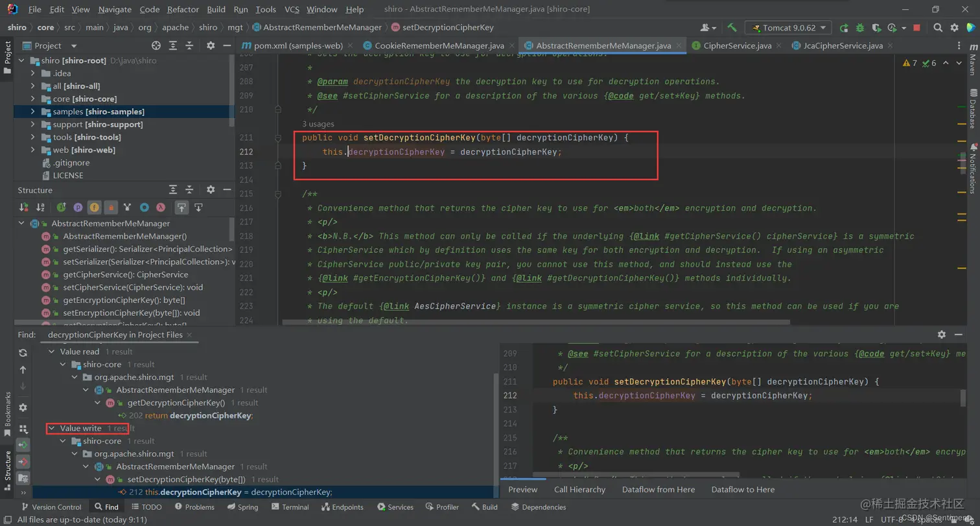The height and width of the screenshot is (526, 980).
Task: Toggle Autoscroll from Source in Structure
Action: point(198,208)
